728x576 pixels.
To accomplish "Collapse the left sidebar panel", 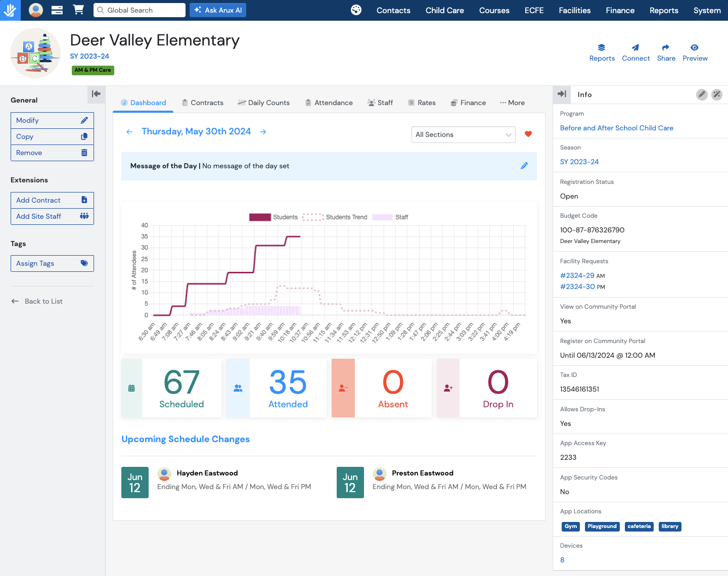I will [x=96, y=94].
